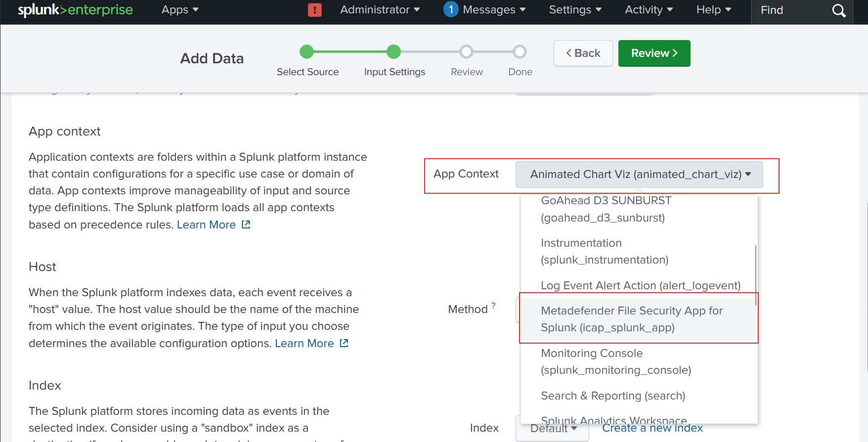This screenshot has width=868, height=442.
Task: Open the Index Default dropdown
Action: (x=552, y=428)
